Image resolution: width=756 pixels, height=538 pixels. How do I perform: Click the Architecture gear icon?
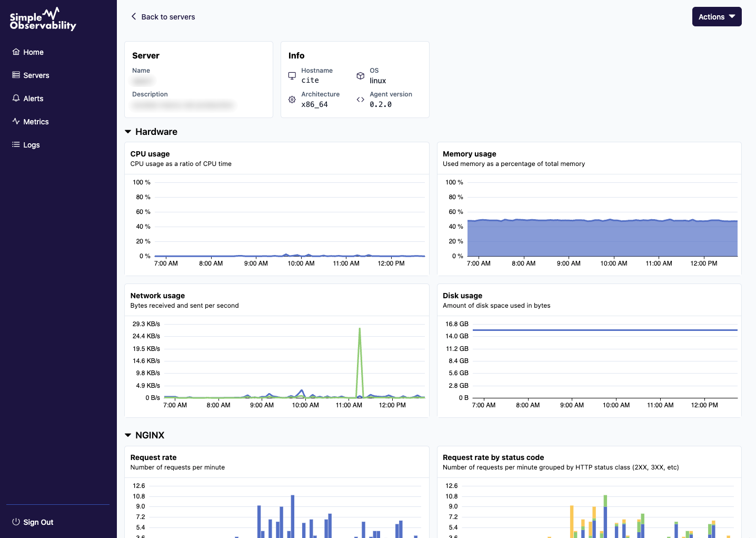(292, 100)
